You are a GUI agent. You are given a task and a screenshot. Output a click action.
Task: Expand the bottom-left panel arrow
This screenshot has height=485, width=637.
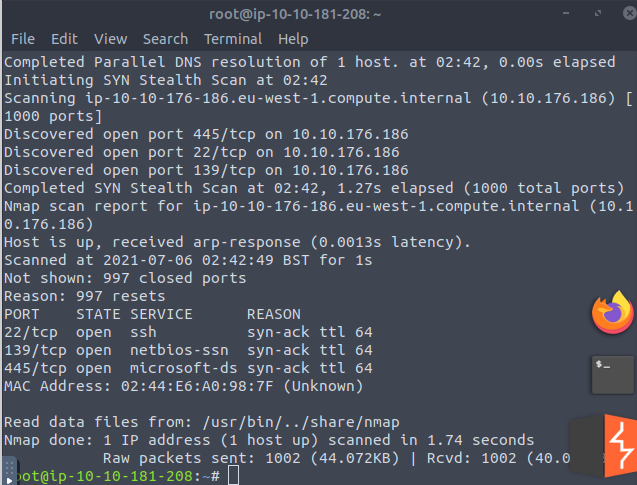9,480
